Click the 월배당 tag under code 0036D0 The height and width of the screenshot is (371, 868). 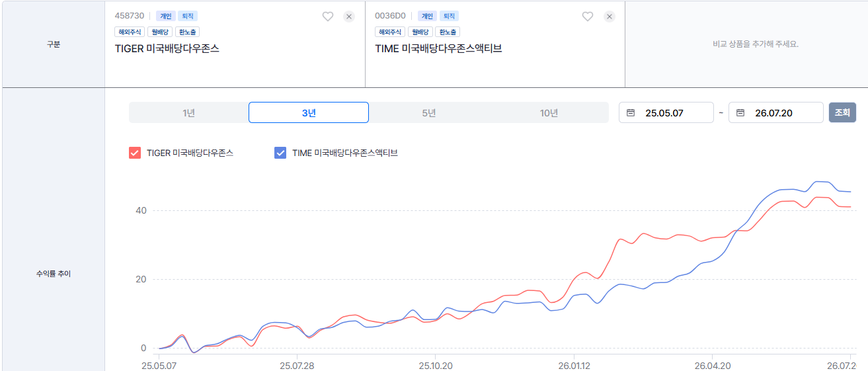pos(420,32)
